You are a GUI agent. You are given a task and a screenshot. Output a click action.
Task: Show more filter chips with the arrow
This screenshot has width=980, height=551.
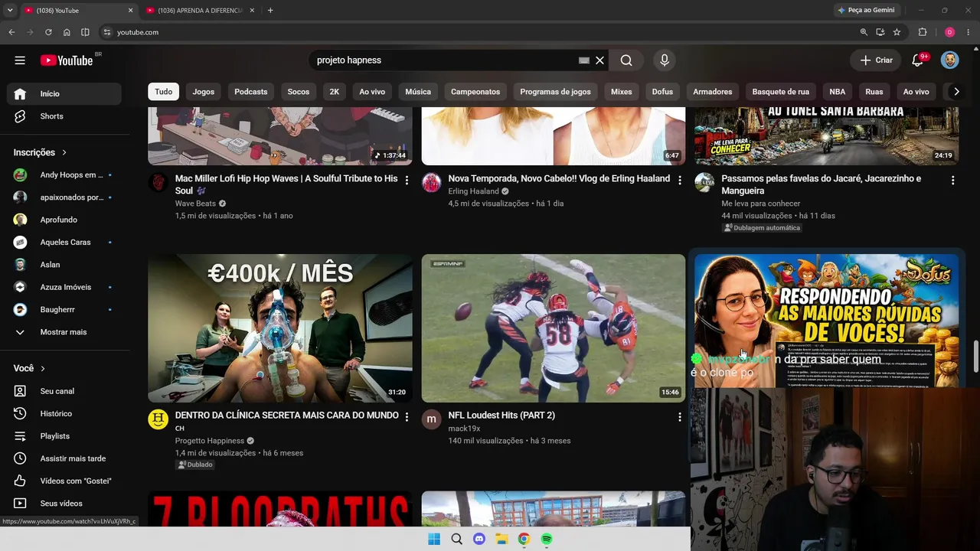[x=955, y=92]
